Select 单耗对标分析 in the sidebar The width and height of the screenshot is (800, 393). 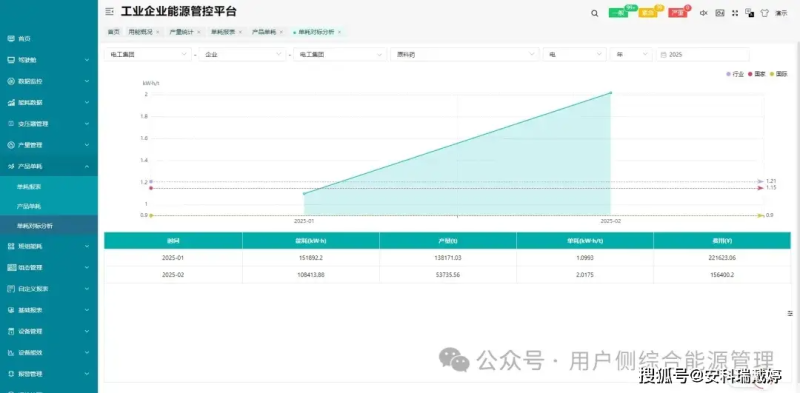point(35,226)
